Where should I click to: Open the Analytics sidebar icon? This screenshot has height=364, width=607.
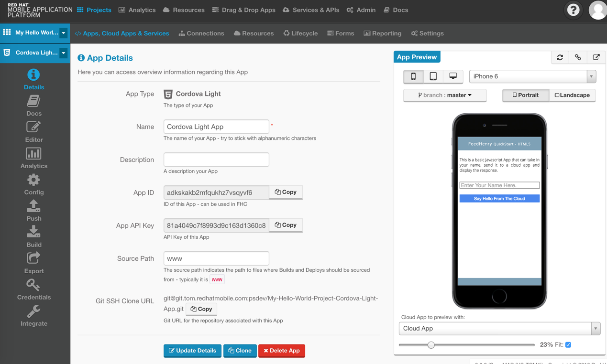tap(33, 153)
